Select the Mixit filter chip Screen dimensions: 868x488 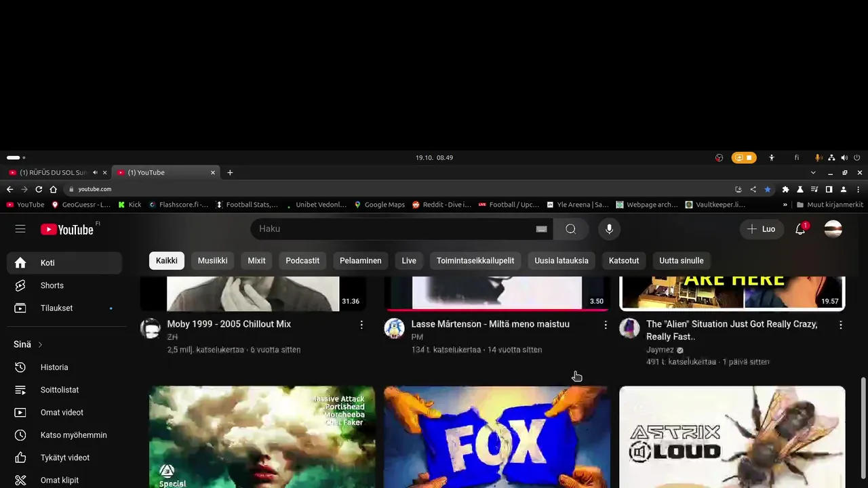point(256,260)
